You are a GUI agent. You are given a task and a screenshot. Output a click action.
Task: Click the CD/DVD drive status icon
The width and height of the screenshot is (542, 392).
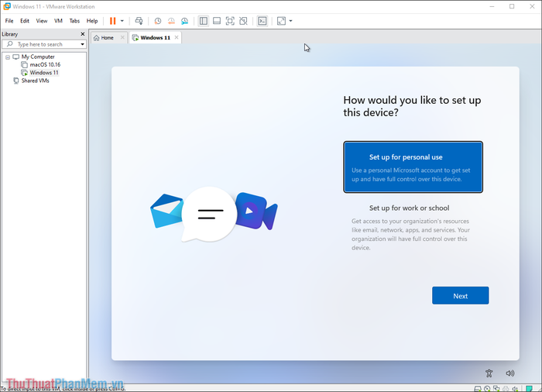487,389
